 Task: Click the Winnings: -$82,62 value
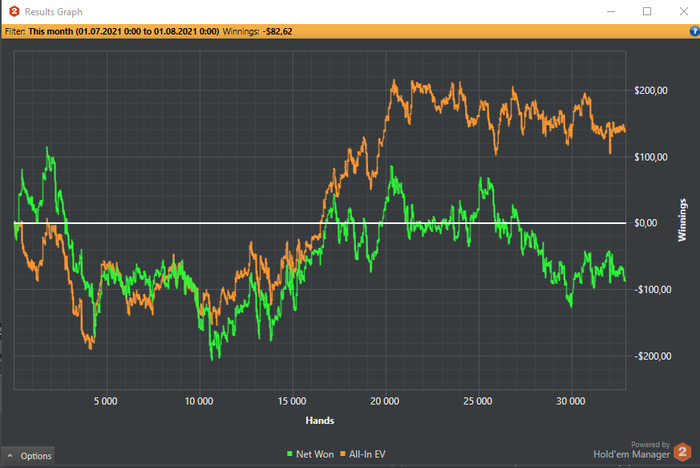point(258,31)
